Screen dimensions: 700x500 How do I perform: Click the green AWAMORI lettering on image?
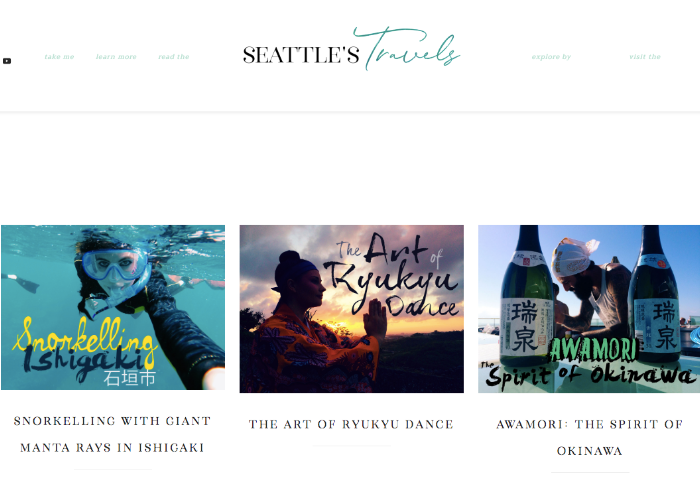[x=593, y=350]
